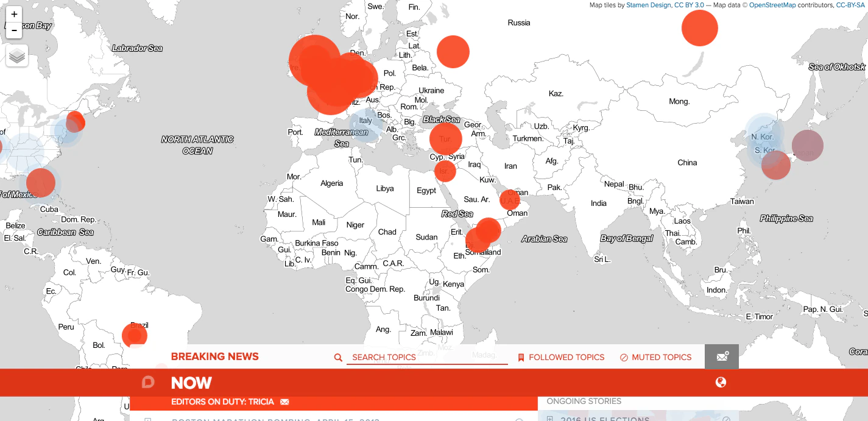Select the red marker over Turkey
The image size is (868, 421).
click(446, 139)
